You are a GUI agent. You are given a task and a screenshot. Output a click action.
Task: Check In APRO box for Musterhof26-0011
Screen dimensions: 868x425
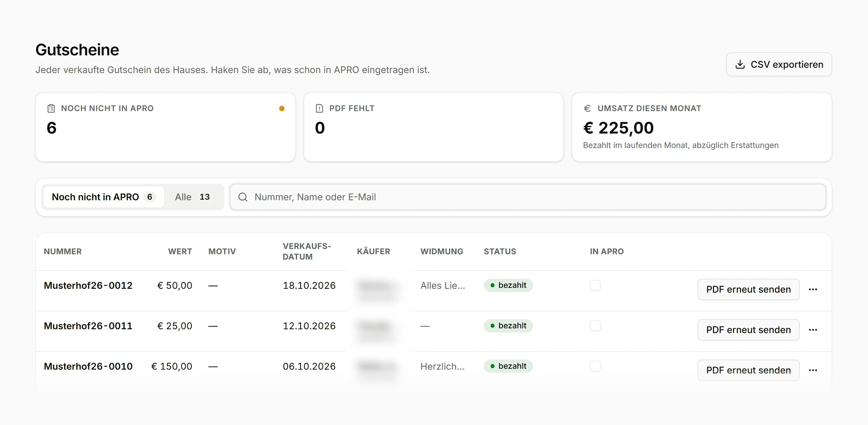[x=595, y=326]
